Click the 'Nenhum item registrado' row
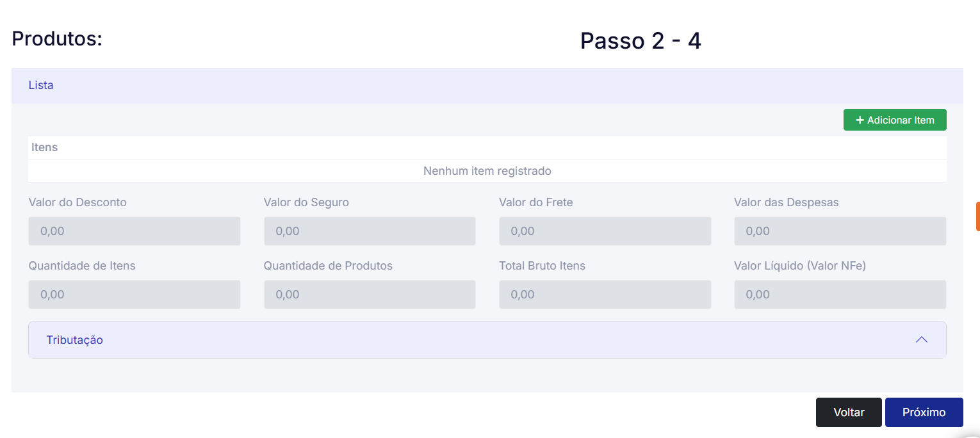980x438 pixels. coord(487,171)
